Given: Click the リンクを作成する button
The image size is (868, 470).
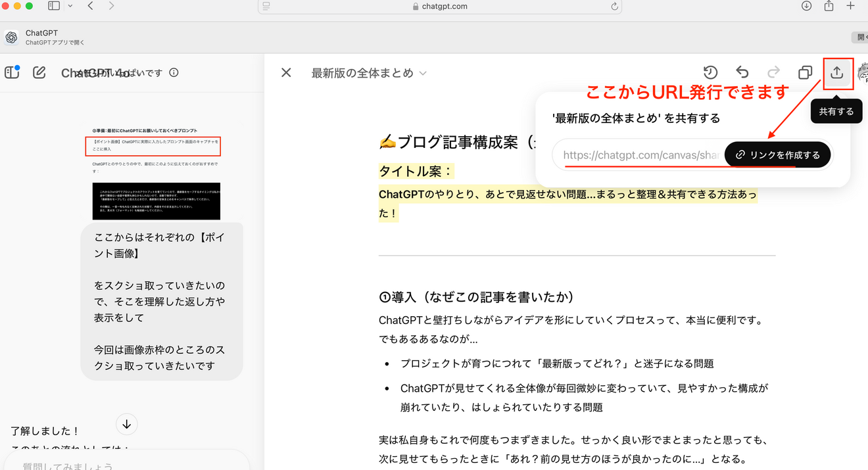Looking at the screenshot, I should pyautogui.click(x=778, y=155).
